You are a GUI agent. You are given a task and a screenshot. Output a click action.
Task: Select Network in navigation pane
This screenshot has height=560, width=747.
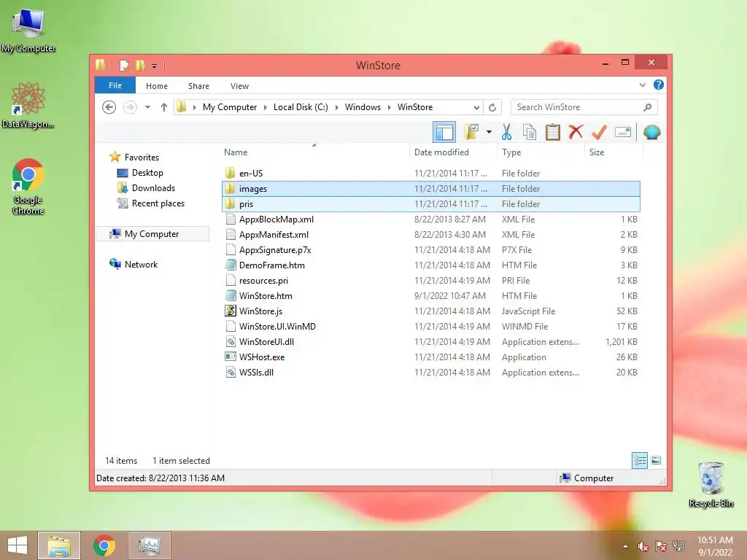[x=141, y=264]
